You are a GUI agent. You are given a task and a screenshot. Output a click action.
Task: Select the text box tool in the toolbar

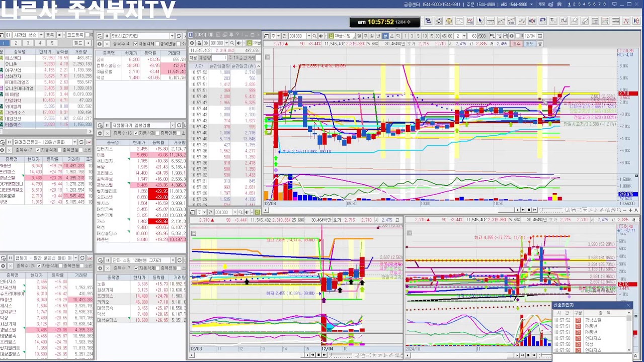[595, 21]
